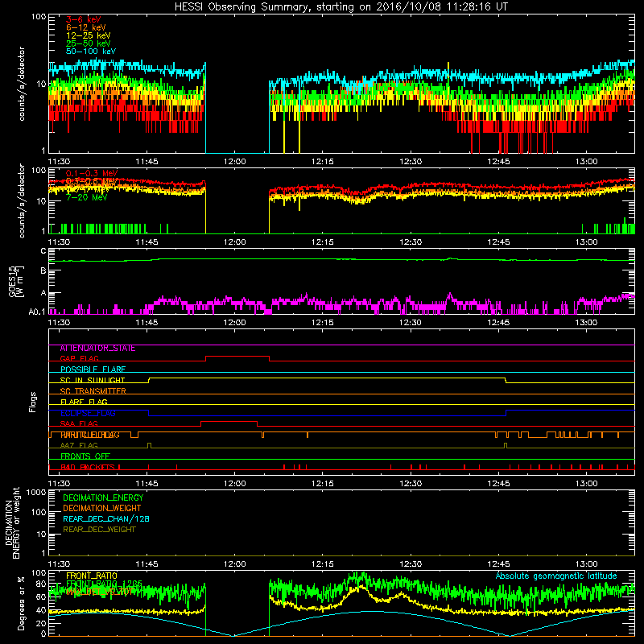Select the DECIMATION_ENERGY legend label

click(x=103, y=497)
